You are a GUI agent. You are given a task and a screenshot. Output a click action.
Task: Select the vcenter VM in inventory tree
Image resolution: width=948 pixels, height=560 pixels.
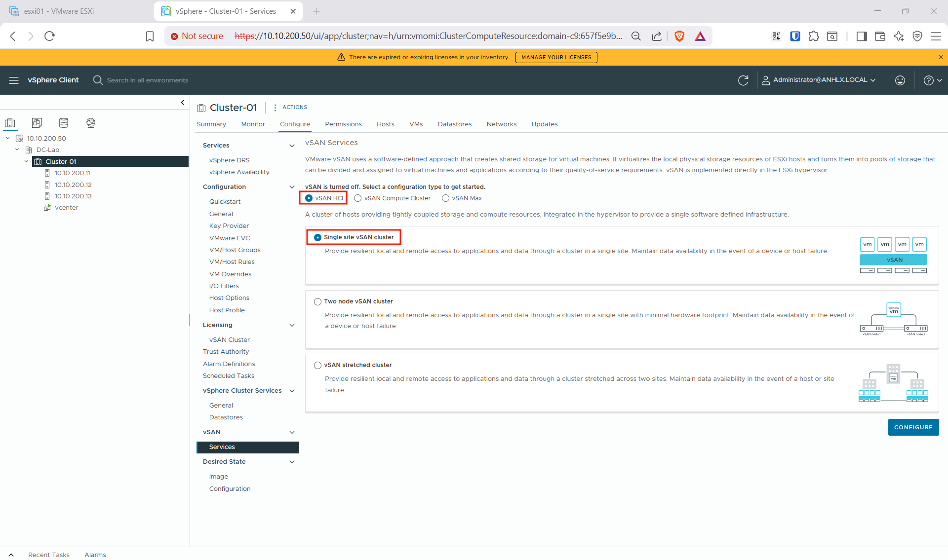tap(66, 208)
